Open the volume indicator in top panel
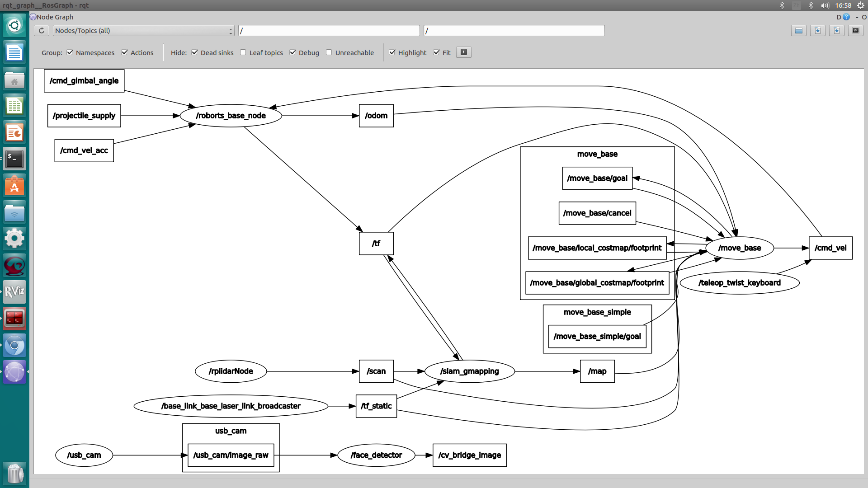The image size is (868, 488). click(825, 5)
